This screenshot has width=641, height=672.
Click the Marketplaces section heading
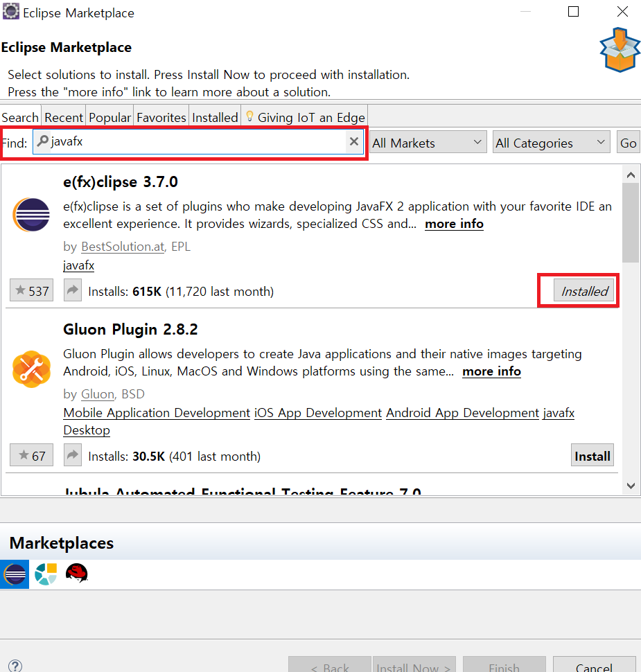(61, 543)
